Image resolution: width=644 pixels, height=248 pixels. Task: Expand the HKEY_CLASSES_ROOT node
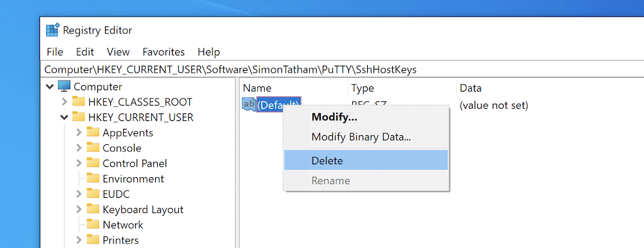tap(64, 101)
